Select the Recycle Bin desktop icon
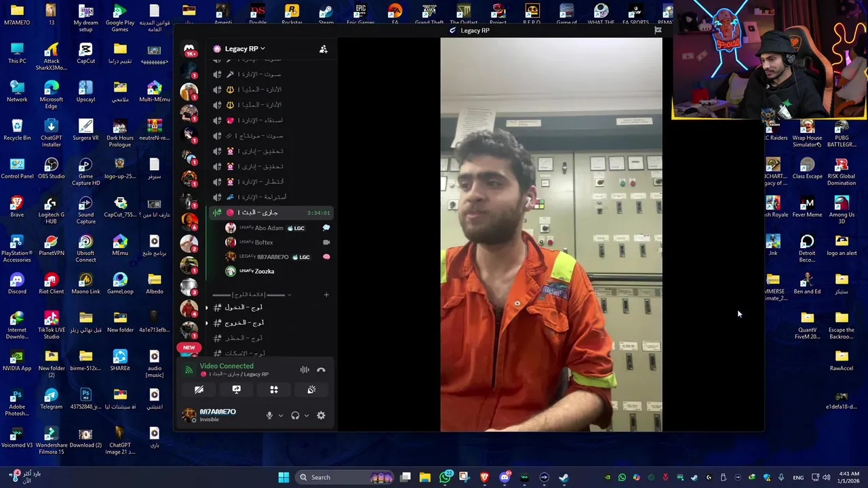The height and width of the screenshot is (488, 868). pyautogui.click(x=17, y=130)
